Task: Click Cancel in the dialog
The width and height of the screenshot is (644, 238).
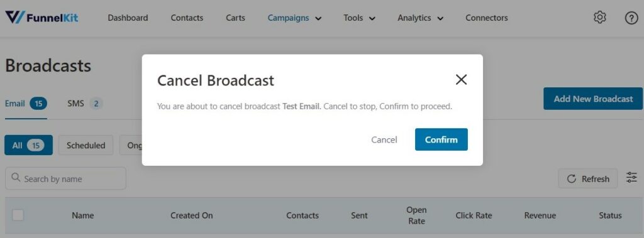Action: (x=384, y=140)
